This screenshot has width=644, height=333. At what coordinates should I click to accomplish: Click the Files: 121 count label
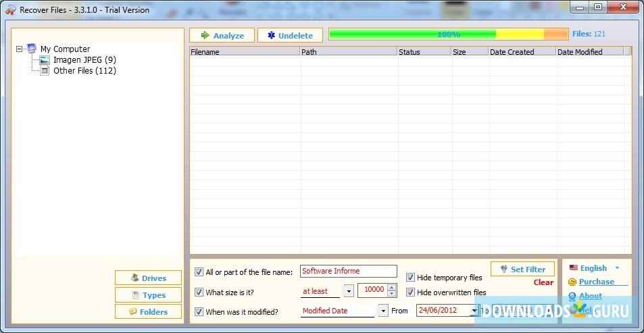[589, 34]
